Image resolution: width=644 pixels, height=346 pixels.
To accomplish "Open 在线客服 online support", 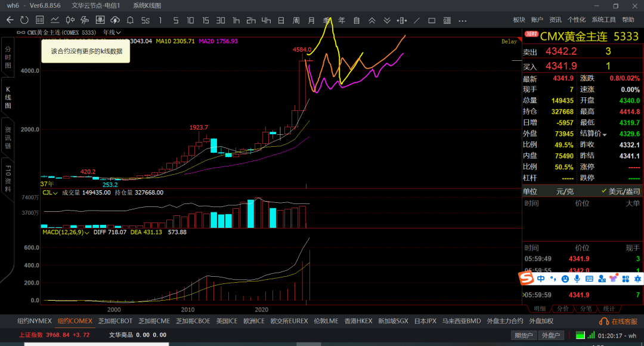I will tap(618, 322).
